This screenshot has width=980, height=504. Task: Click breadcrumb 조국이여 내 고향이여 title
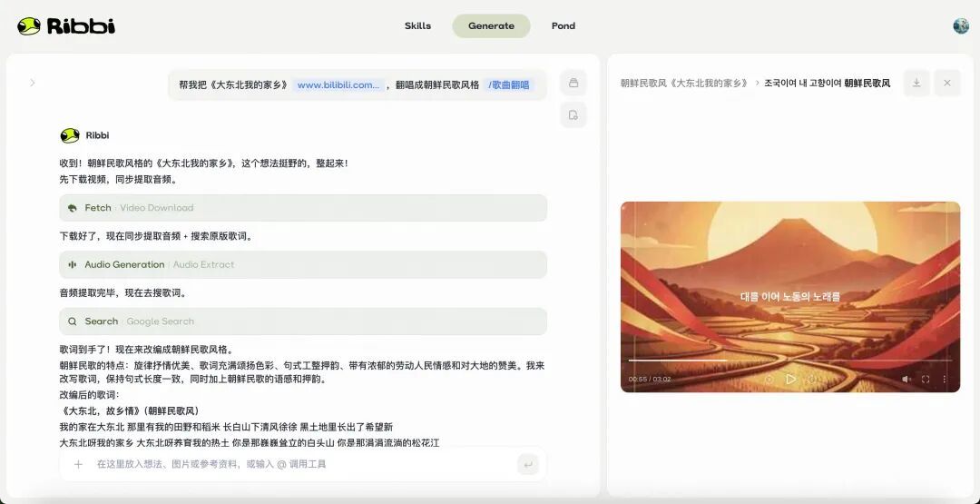tap(828, 83)
